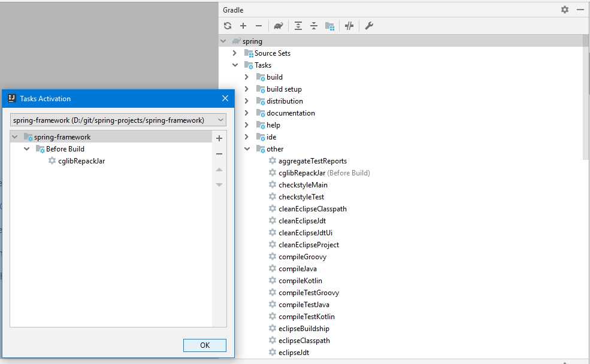Screen dimensions: 590x364
Task: Collapse spring-framework node in dialog
Action: (14, 137)
